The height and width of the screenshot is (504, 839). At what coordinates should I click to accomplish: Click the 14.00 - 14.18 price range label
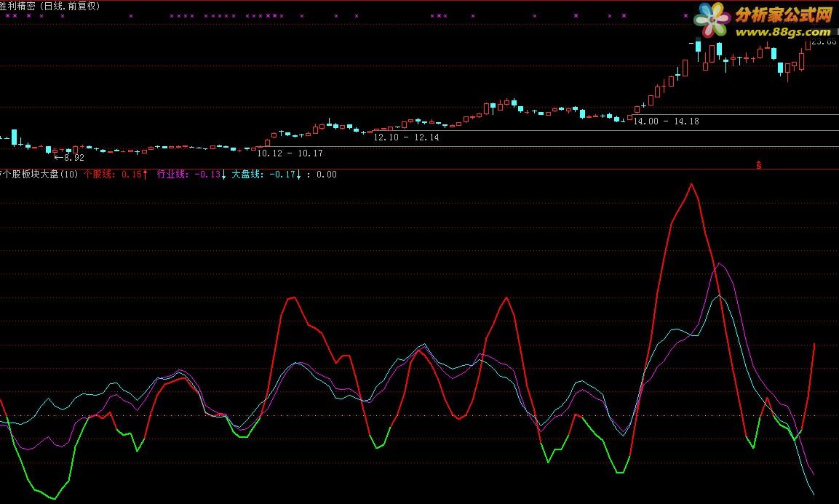coord(666,121)
